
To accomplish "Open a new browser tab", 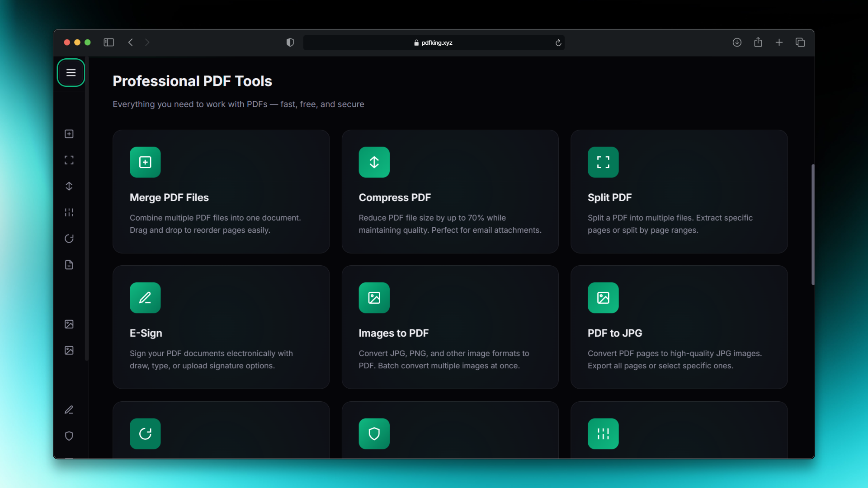I will point(779,42).
